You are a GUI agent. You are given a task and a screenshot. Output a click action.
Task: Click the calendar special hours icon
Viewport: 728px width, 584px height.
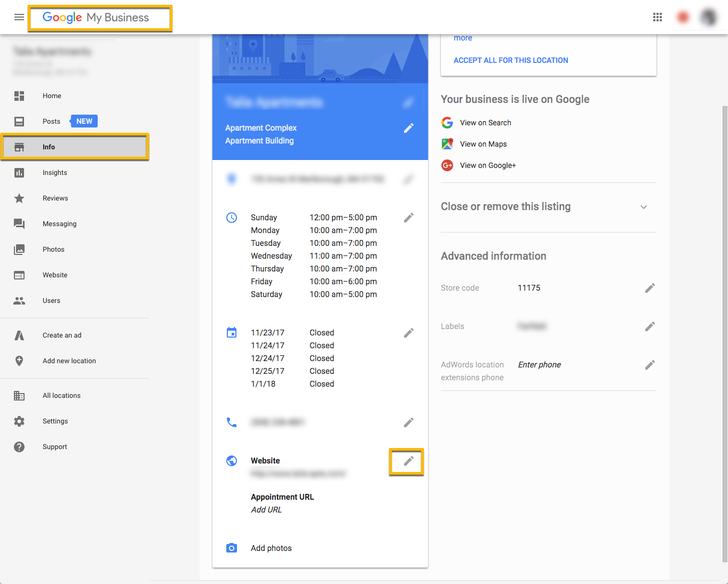[232, 333]
